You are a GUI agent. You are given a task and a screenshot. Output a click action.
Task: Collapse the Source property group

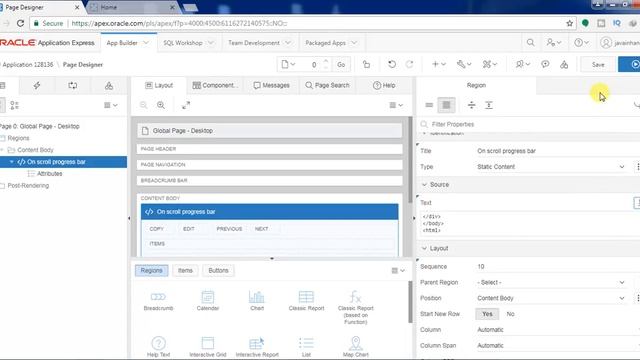(x=424, y=184)
